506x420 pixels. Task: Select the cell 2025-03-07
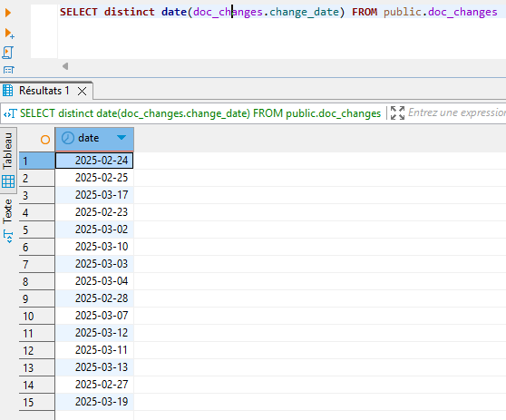(94, 316)
